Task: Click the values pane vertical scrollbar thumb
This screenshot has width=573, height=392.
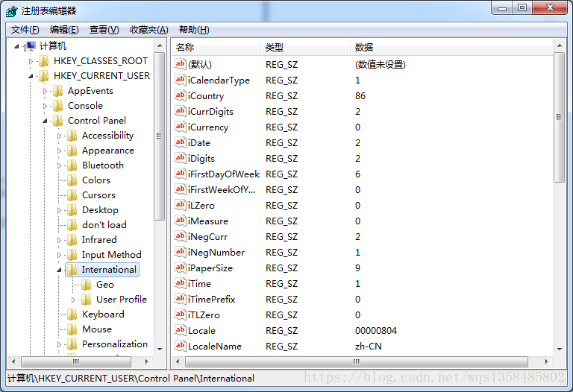Action: click(559, 117)
